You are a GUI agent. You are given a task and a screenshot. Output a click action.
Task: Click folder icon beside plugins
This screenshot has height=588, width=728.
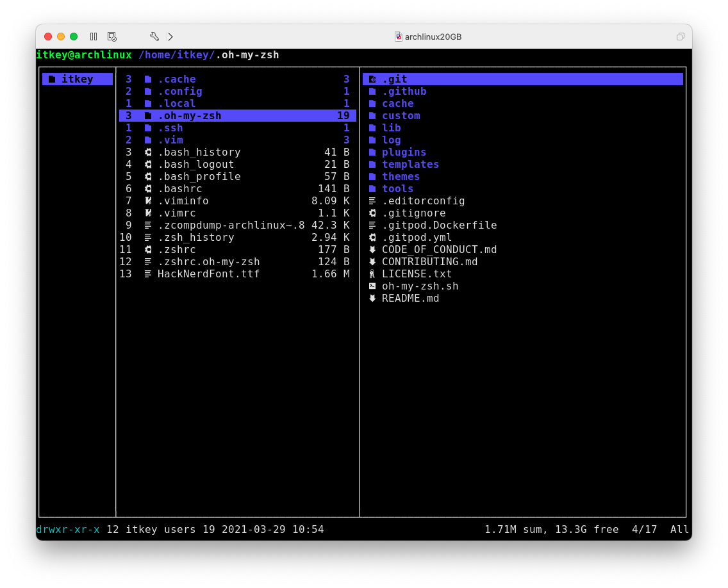(372, 152)
